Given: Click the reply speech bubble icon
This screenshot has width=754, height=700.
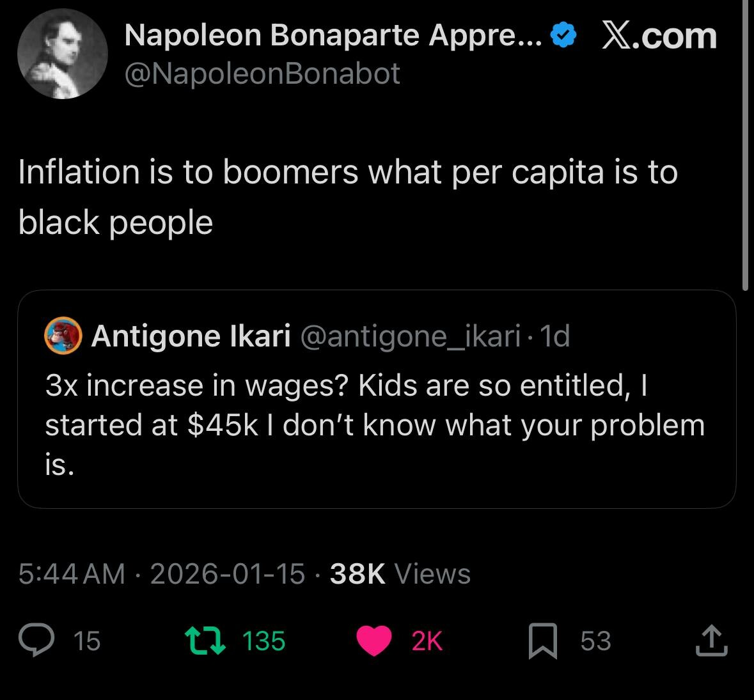Looking at the screenshot, I should (36, 641).
